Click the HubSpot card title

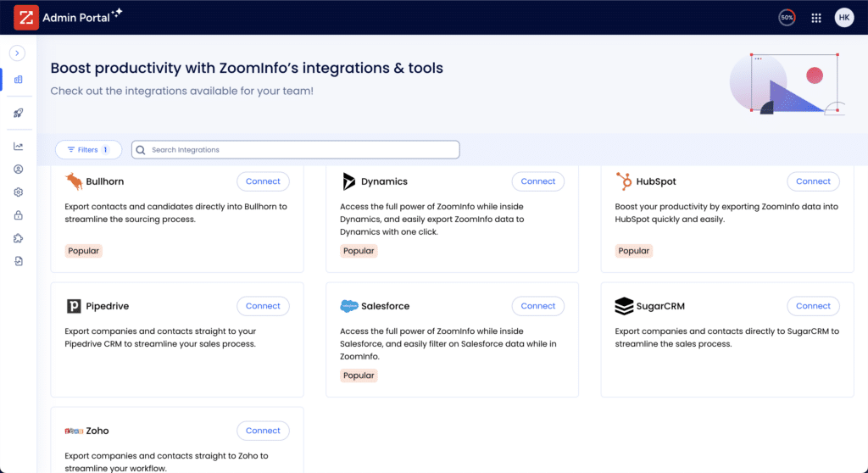[x=656, y=181]
